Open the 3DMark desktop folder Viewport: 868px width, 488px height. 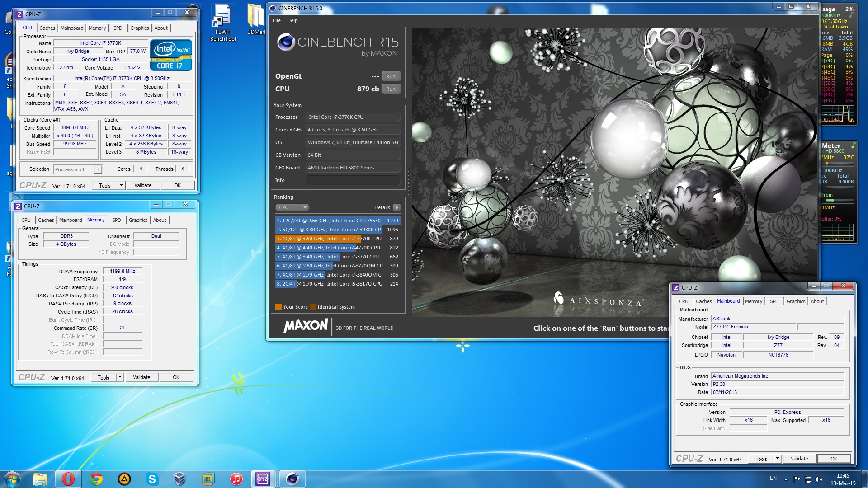click(256, 19)
